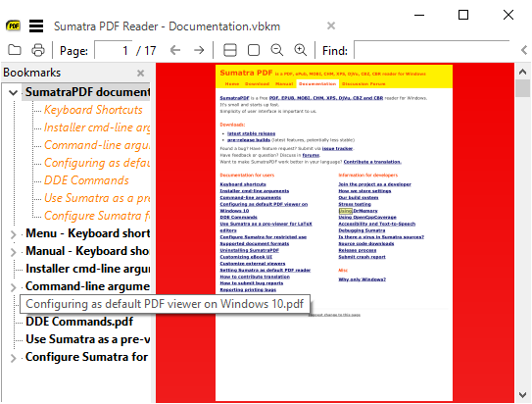Open the pre-release builds link
Image resolution: width=532 pixels, height=404 pixels.
pos(248,140)
